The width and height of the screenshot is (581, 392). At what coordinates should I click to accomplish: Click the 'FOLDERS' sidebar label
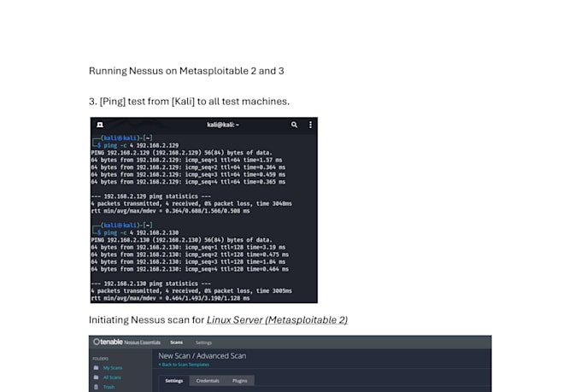[x=101, y=359]
